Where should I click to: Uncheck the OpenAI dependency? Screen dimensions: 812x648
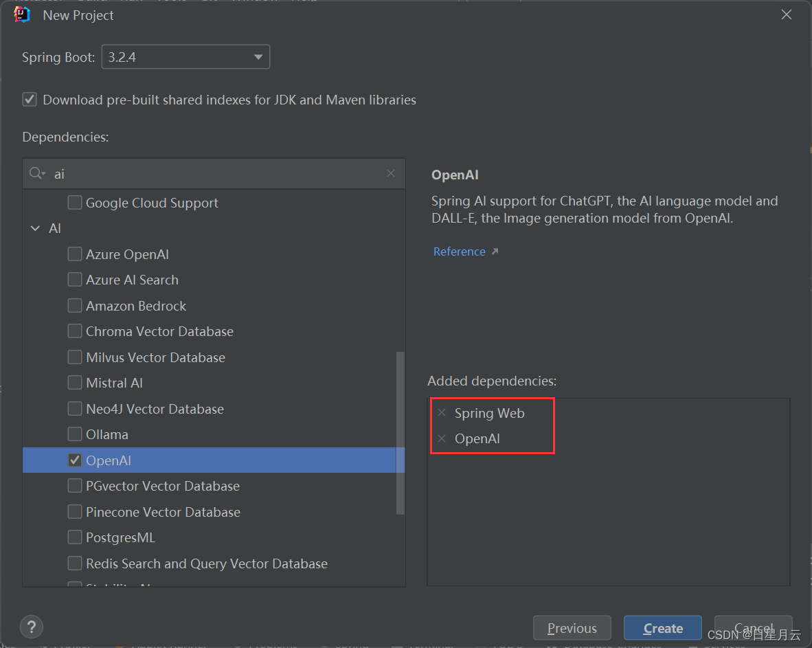pos(75,460)
